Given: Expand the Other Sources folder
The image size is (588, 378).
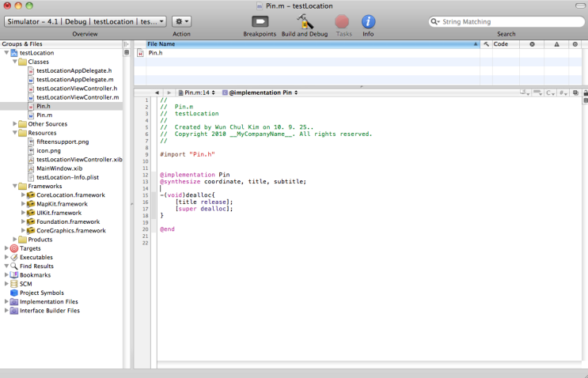Looking at the screenshot, I should (x=14, y=123).
